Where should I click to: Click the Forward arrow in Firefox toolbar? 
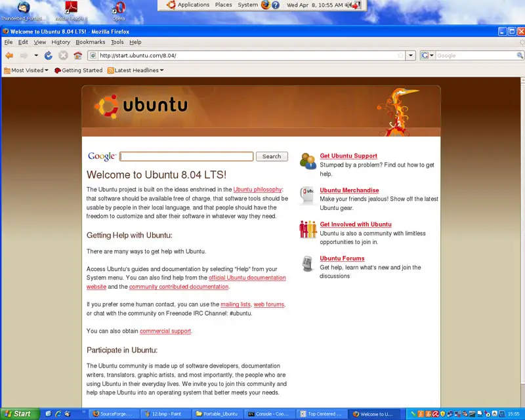[24, 56]
